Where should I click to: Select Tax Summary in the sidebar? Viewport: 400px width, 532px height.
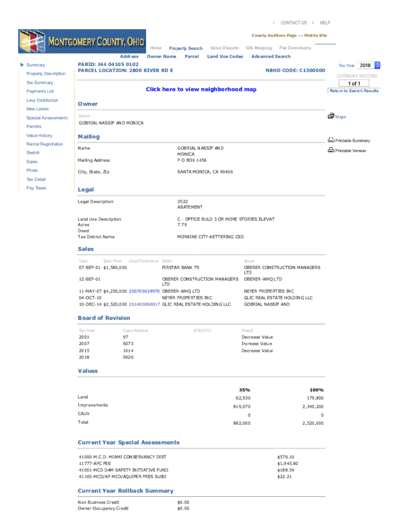coord(40,83)
